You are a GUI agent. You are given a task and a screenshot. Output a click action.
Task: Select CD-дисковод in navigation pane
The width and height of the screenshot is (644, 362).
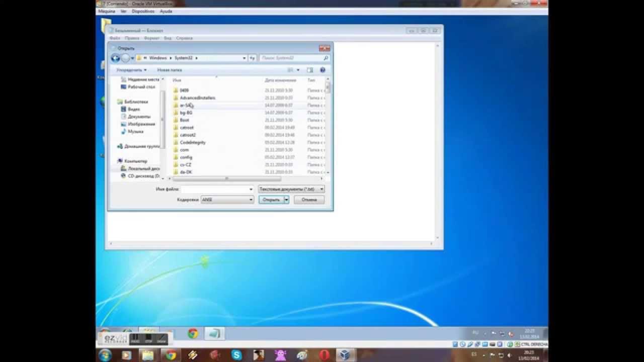(140, 176)
